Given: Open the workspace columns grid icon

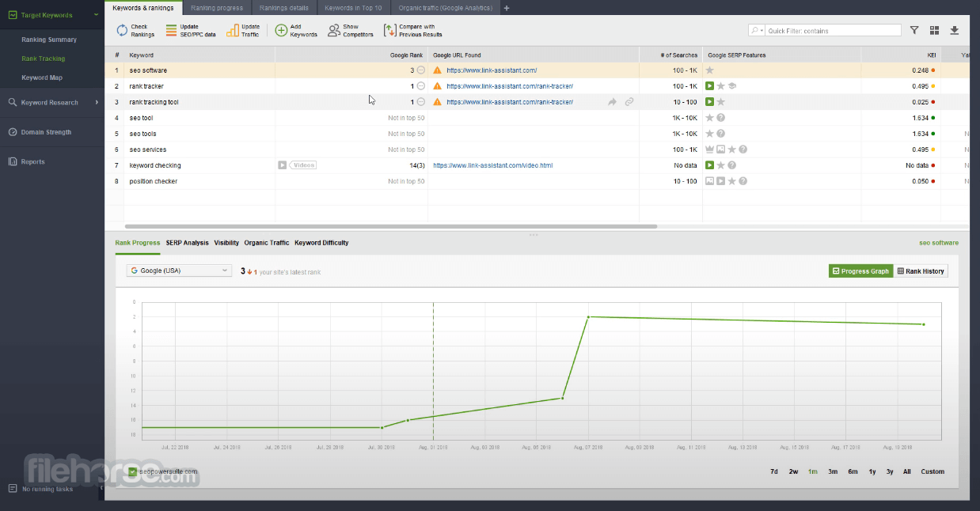Looking at the screenshot, I should 934,30.
